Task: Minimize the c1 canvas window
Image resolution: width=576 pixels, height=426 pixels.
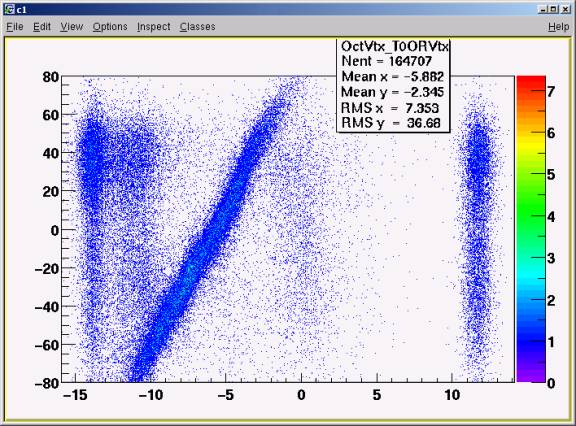Action: click(543, 9)
